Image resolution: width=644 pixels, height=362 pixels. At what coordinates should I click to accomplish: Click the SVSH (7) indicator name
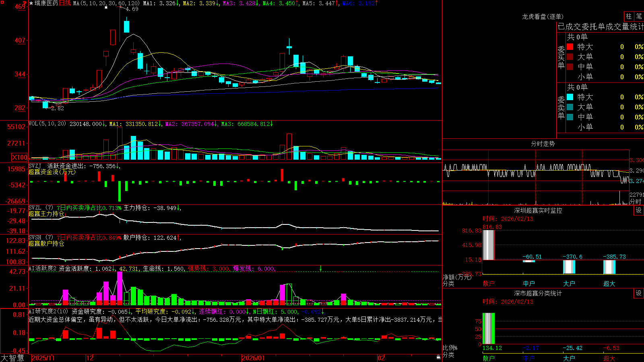(41, 238)
